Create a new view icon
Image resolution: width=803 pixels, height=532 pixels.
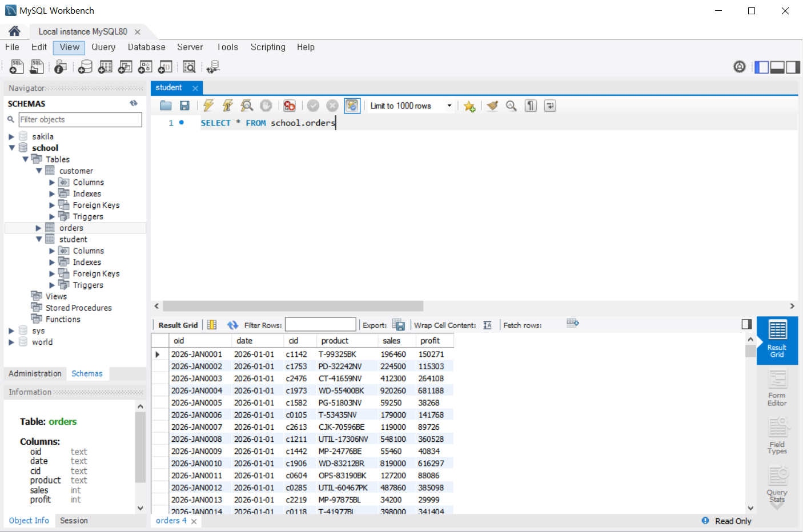pos(125,67)
